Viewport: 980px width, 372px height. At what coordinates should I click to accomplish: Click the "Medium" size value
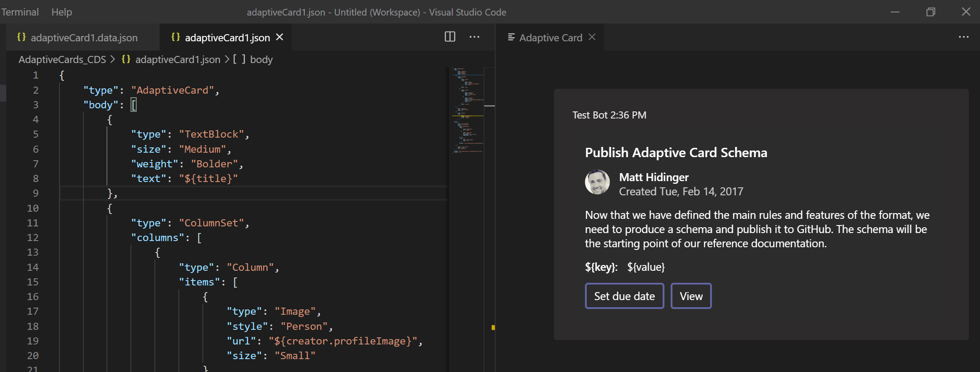pos(202,149)
